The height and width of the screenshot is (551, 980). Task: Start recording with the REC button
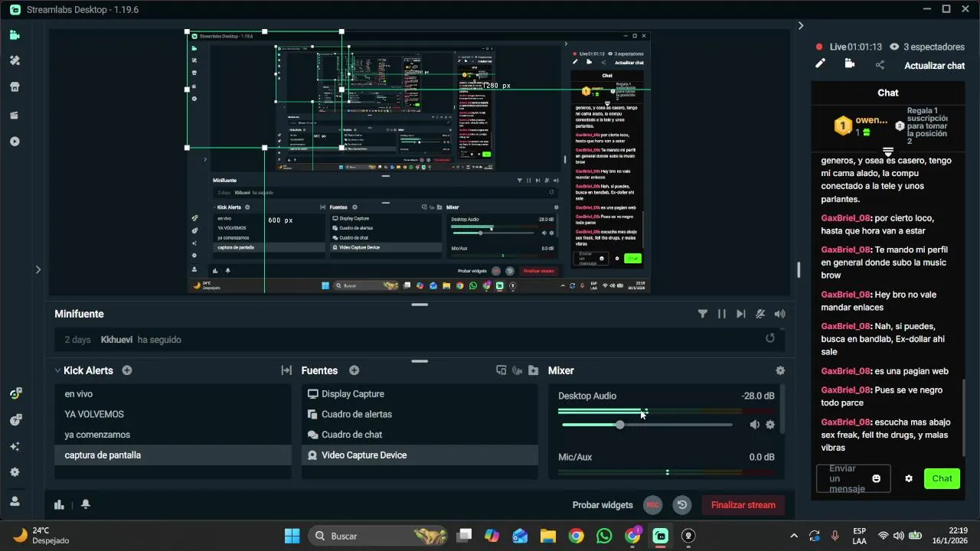652,504
